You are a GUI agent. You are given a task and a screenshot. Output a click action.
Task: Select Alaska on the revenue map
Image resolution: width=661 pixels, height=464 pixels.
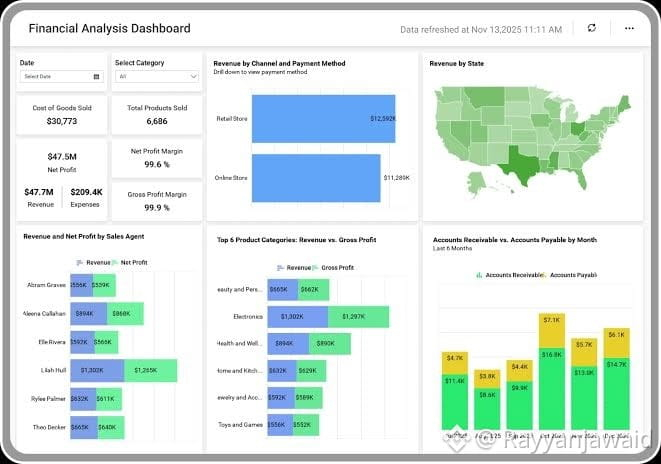(476, 184)
